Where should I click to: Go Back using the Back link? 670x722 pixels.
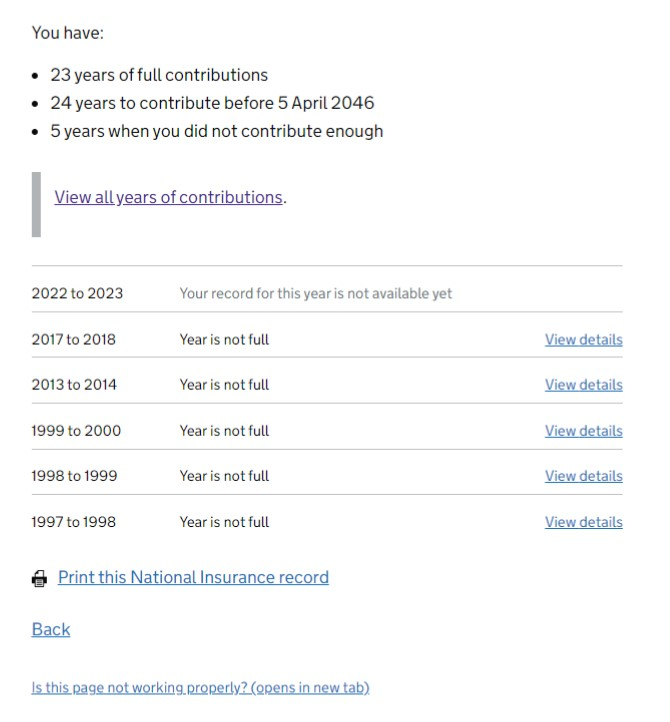(51, 629)
